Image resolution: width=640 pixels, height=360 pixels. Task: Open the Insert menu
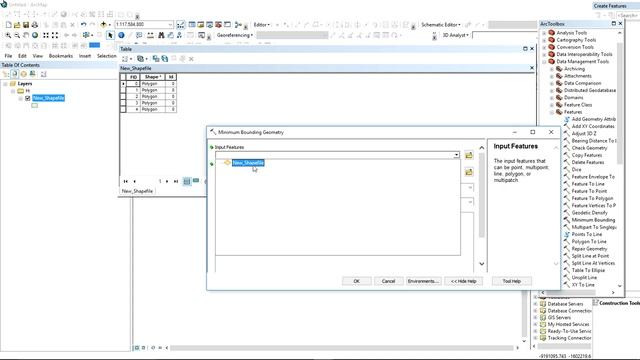(85, 56)
